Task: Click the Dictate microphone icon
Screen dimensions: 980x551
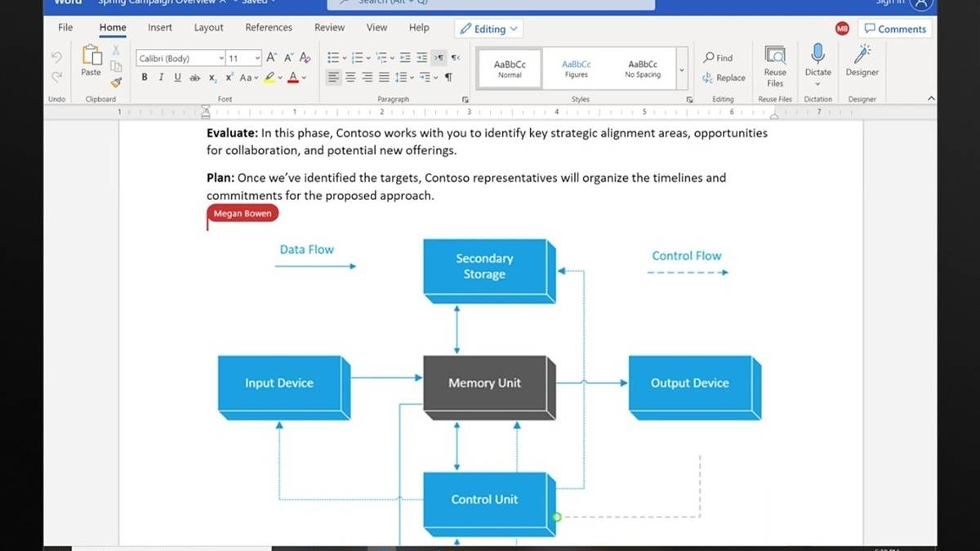Action: tap(817, 56)
